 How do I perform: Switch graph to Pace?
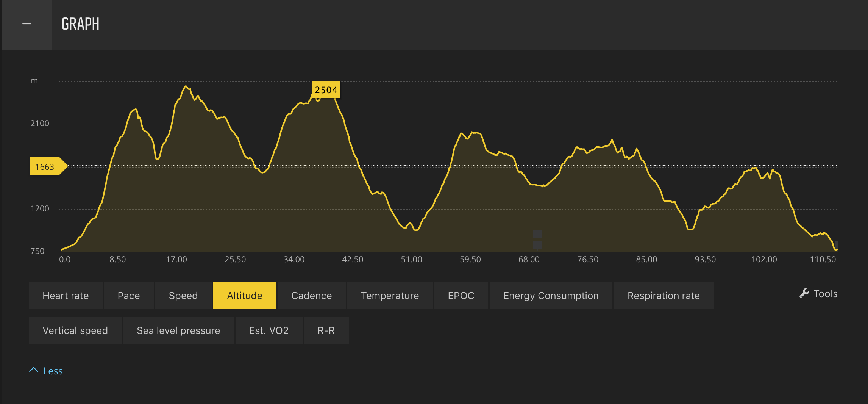[x=129, y=296]
